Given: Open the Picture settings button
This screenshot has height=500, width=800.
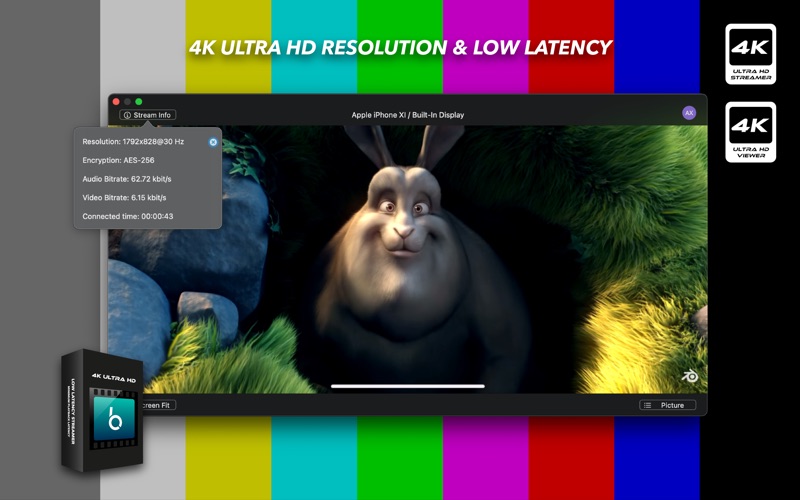Looking at the screenshot, I should coord(667,405).
